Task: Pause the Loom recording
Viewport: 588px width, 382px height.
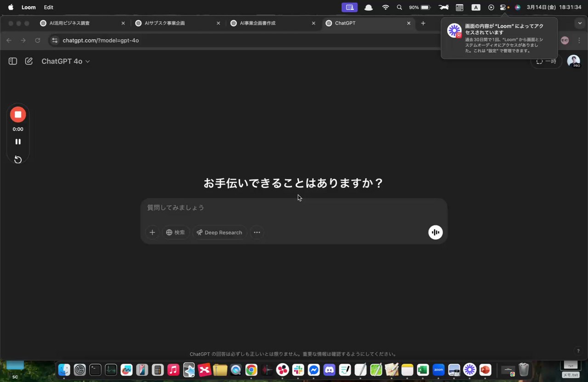Action: (18, 142)
